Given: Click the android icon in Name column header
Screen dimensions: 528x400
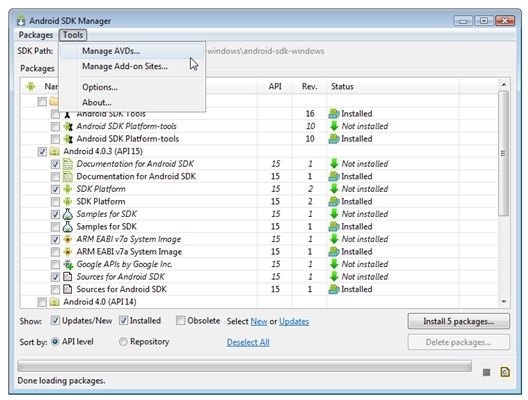Looking at the screenshot, I should coord(31,87).
